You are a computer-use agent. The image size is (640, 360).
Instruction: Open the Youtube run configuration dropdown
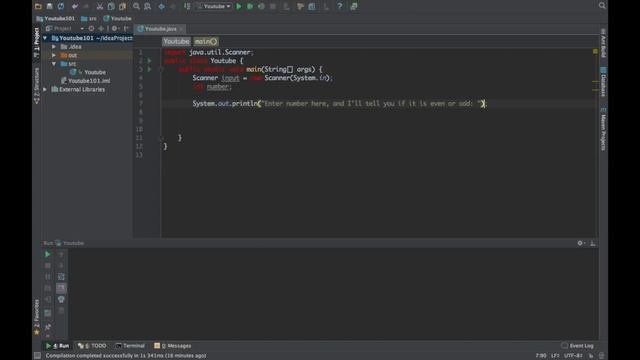point(214,6)
